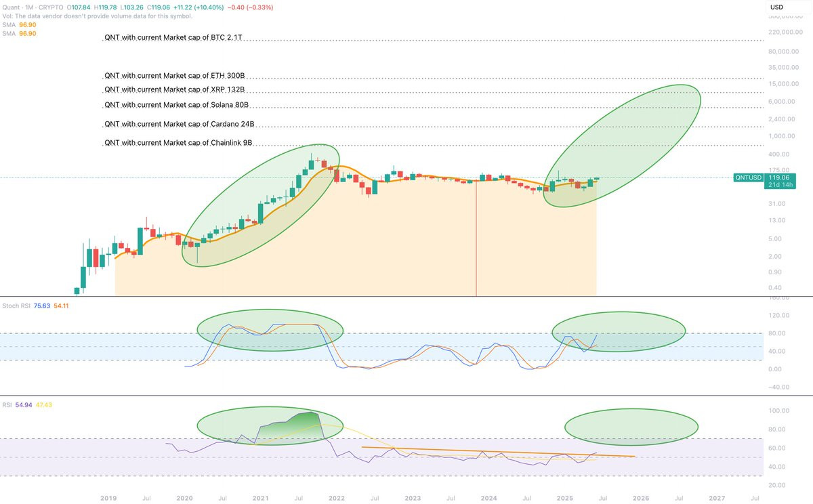Click the QNTUSD price tag on the axis
Image resolution: width=813 pixels, height=504 pixels.
(x=749, y=177)
